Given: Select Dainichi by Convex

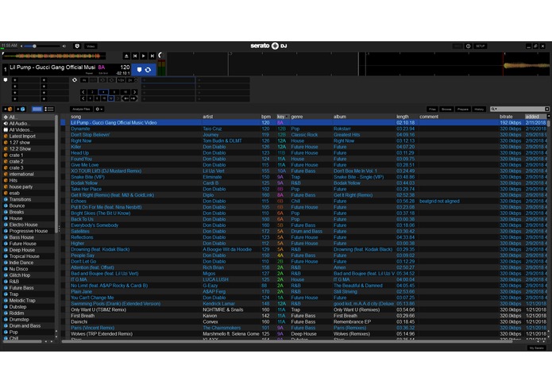Looking at the screenshot, I should (304, 321).
